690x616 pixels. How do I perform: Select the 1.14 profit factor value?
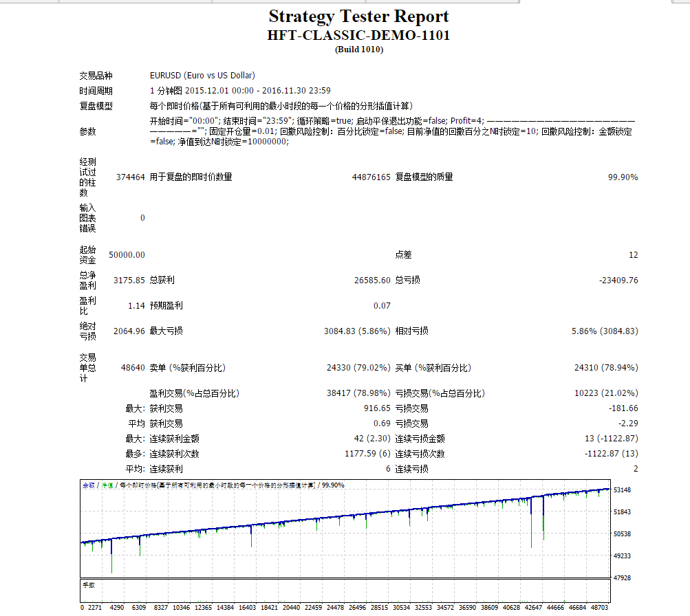coord(136,306)
